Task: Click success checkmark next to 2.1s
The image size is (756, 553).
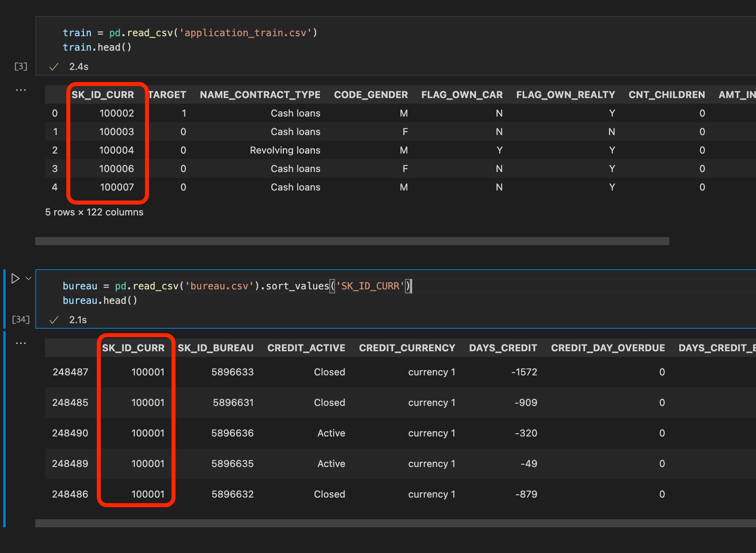Action: [x=54, y=320]
